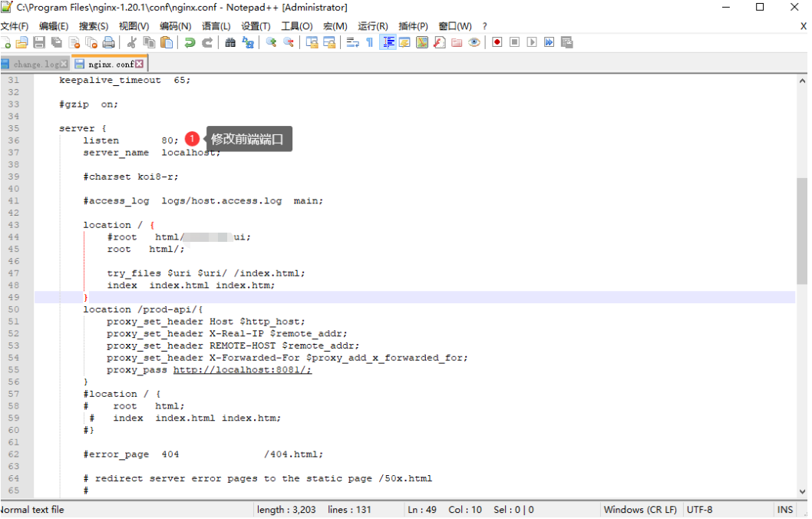Open the Find dialog via binoculars icon
The width and height of the screenshot is (812, 519).
pos(229,42)
